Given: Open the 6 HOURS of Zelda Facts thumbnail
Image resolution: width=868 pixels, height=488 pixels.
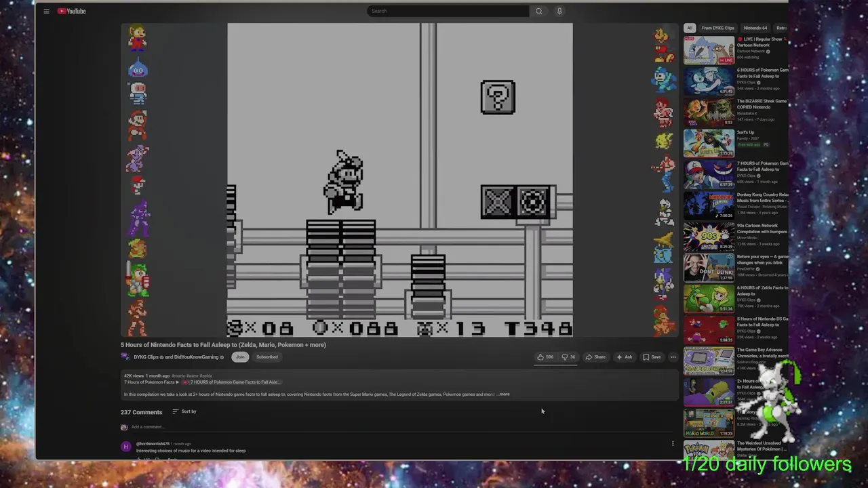Looking at the screenshot, I should pos(709,300).
